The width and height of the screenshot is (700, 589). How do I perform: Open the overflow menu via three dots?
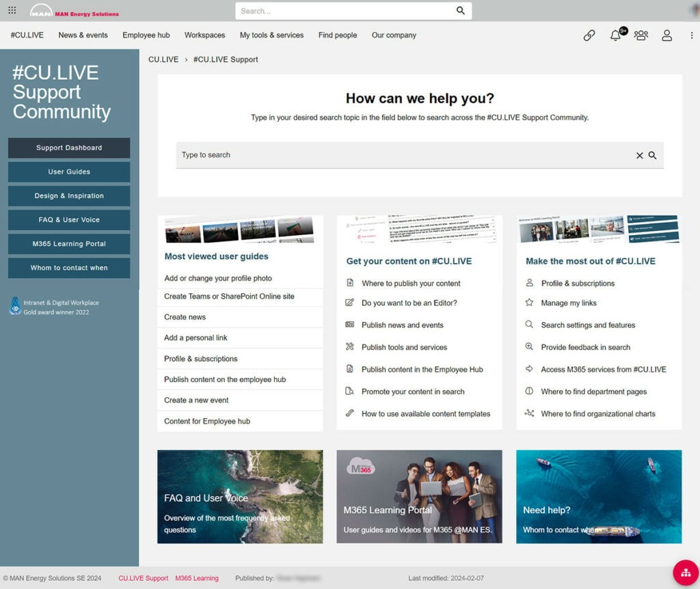pyautogui.click(x=692, y=35)
